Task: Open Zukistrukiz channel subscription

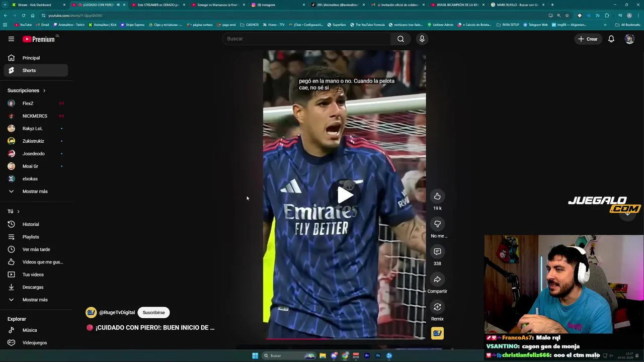Action: (36, 141)
